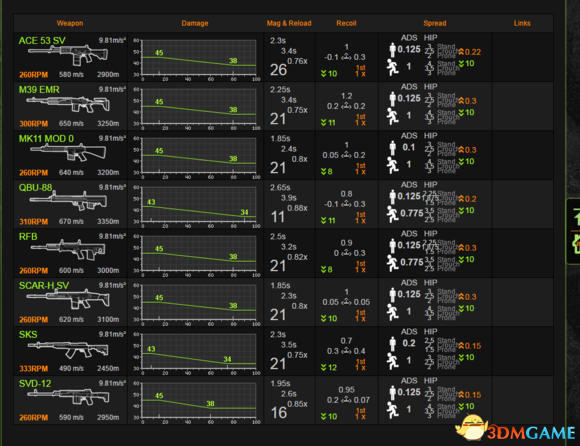Click recoil direction icon in SCAR-H SV row
Viewport: 580px width, 446px height.
tap(346, 302)
